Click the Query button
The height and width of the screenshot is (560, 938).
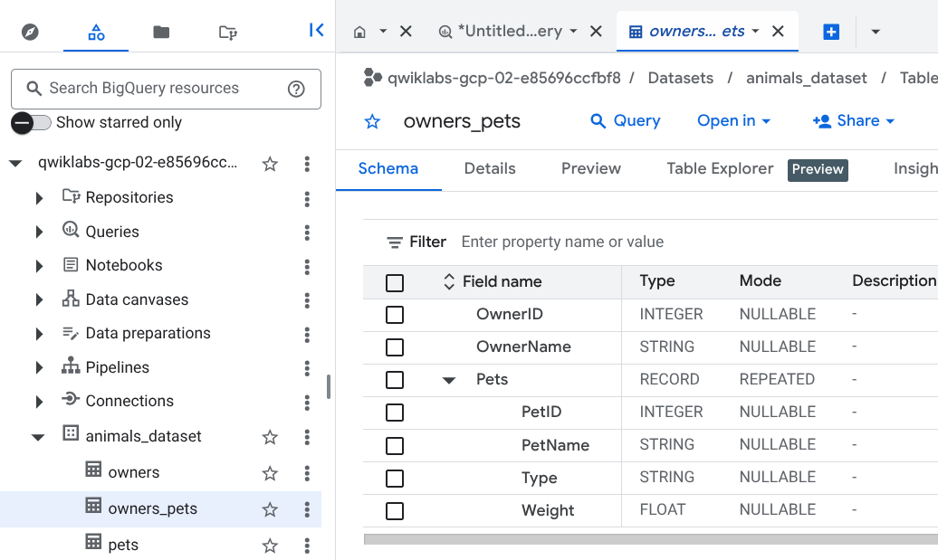tap(625, 121)
